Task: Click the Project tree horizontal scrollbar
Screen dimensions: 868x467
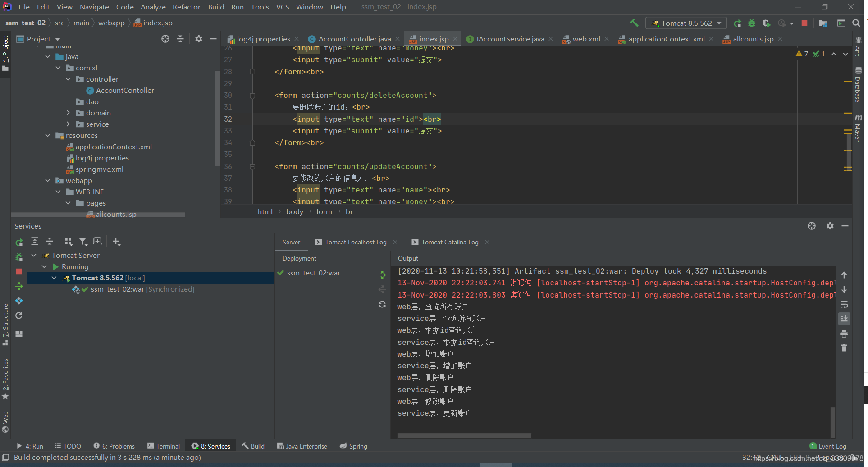Action: pos(98,215)
